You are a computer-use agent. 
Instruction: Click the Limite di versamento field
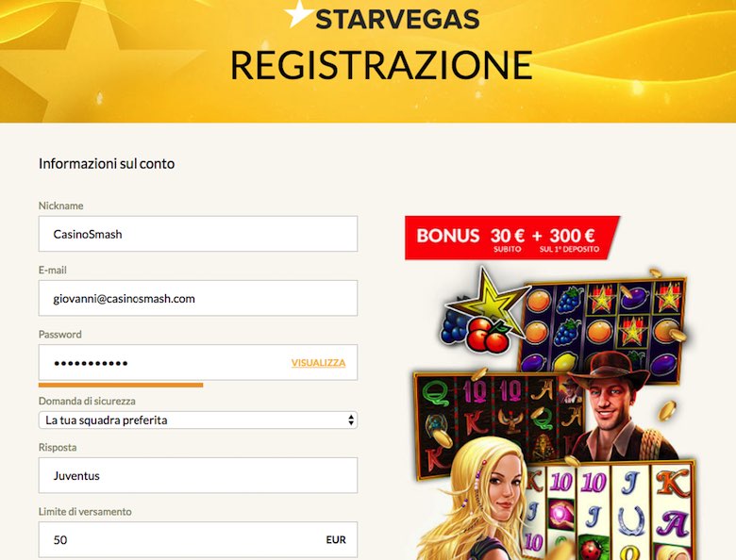click(197, 539)
